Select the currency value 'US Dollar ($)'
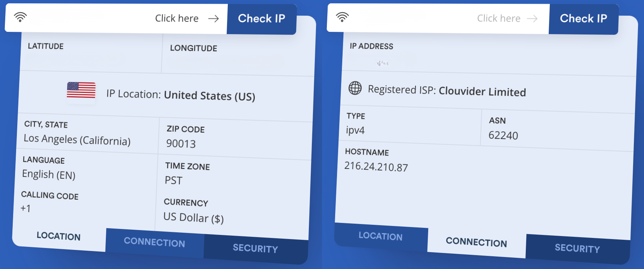 tap(193, 218)
